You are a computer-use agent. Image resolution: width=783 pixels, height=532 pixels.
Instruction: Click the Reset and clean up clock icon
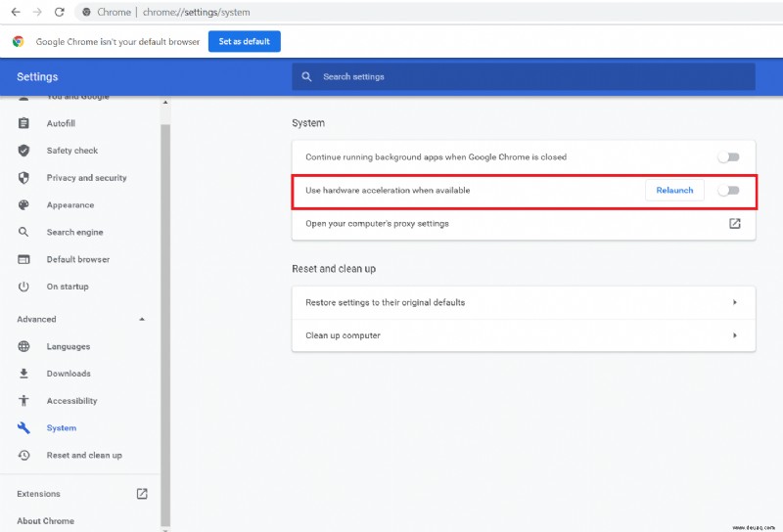pyautogui.click(x=23, y=455)
